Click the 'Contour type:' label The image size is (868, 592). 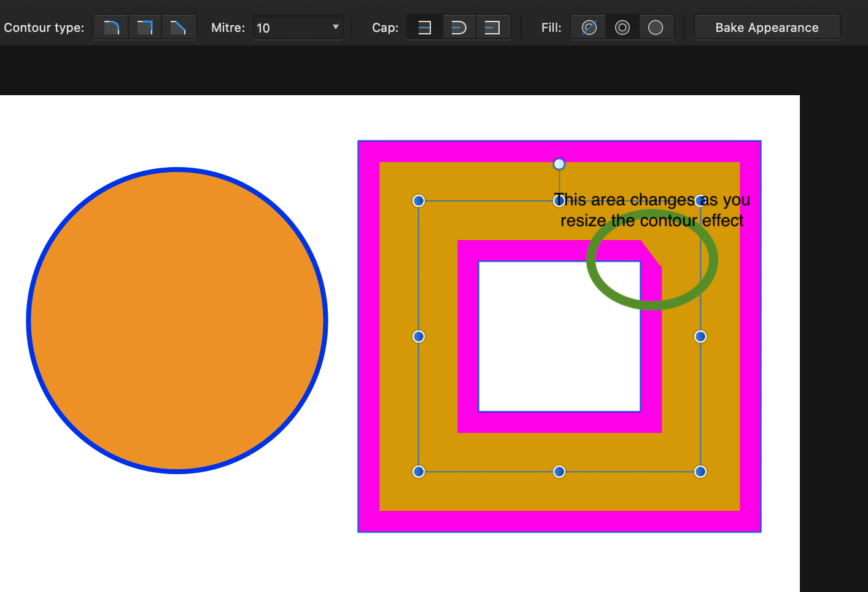44,28
